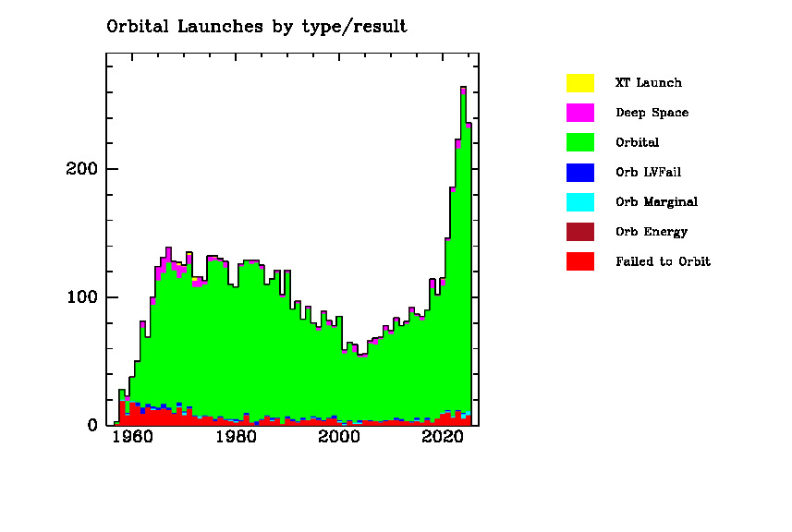Click the tallest green bar near 2024
Viewport: 792px width, 532px height.
click(463, 259)
